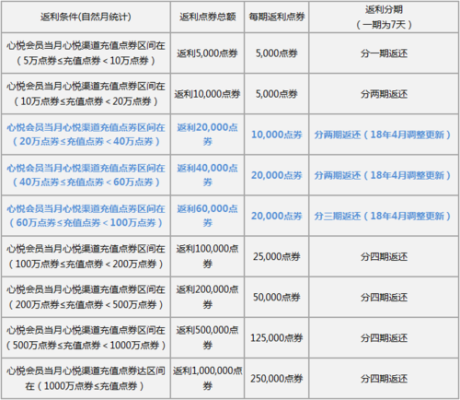
Task: Select the 5,000点券 cell in the 返利10,000点券 row
Action: pyautogui.click(x=277, y=94)
